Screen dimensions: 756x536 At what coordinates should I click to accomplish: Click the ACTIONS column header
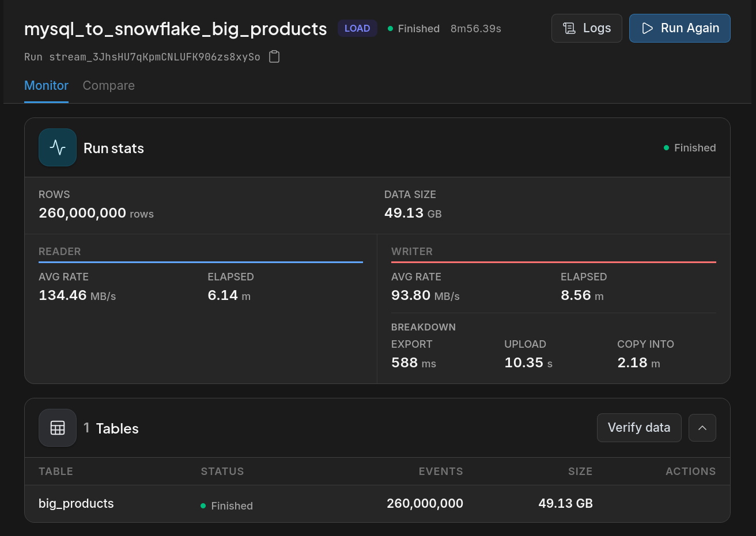(691, 472)
